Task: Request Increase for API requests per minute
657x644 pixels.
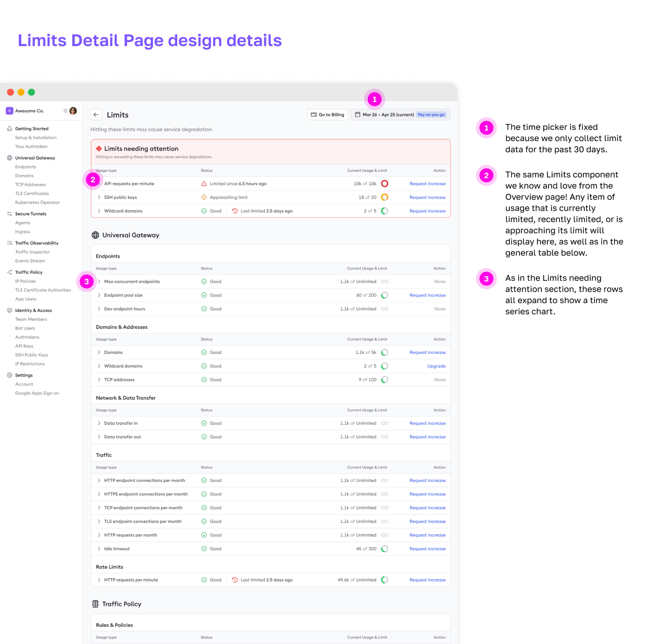Action: pos(427,183)
